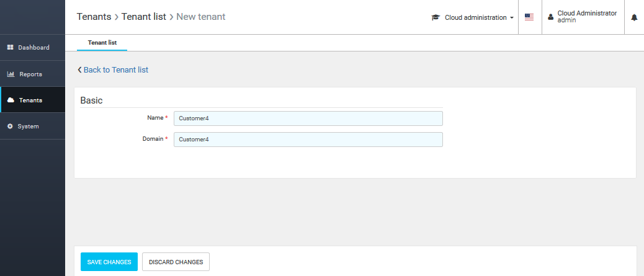Image resolution: width=644 pixels, height=276 pixels.
Task: Click the System gear icon
Action: pyautogui.click(x=11, y=127)
